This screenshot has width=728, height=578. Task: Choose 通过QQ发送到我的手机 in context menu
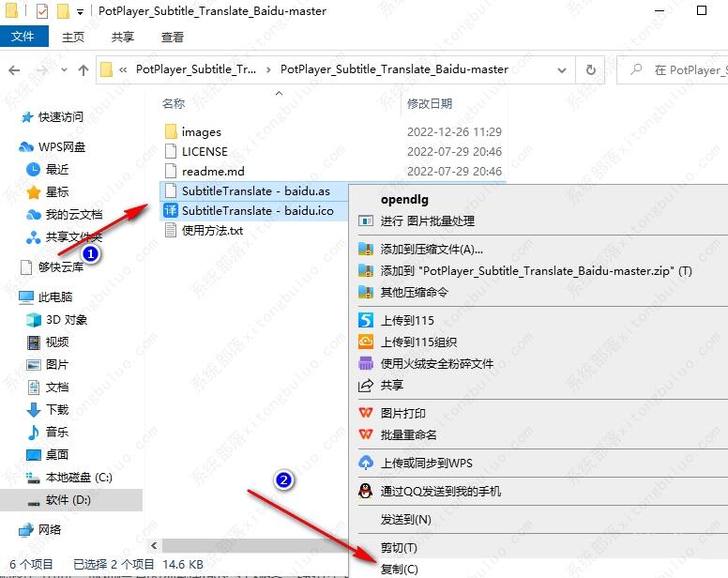tap(441, 491)
